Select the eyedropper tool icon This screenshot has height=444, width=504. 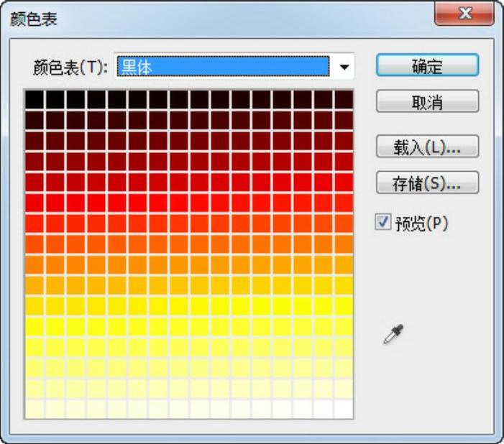point(395,333)
